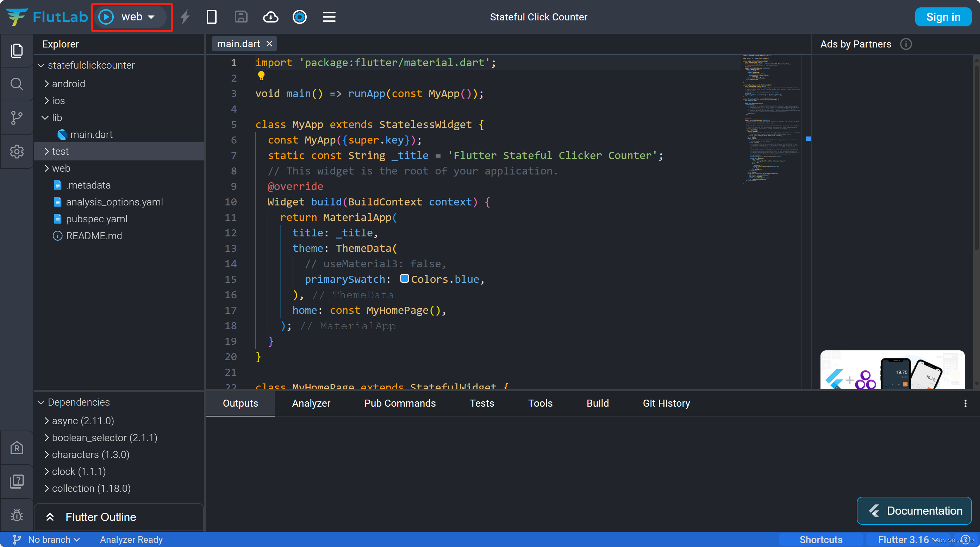Open the hamburger menu in the toolbar
This screenshot has height=547, width=980.
tap(329, 17)
